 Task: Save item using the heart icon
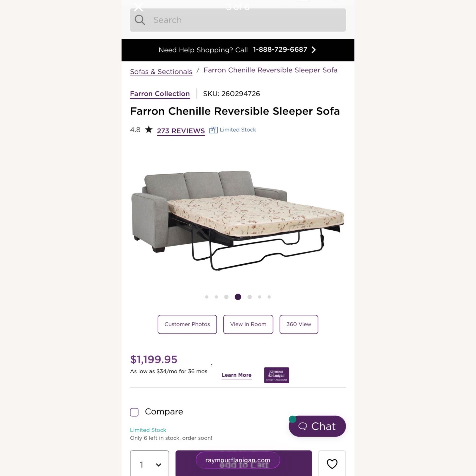tap(332, 464)
